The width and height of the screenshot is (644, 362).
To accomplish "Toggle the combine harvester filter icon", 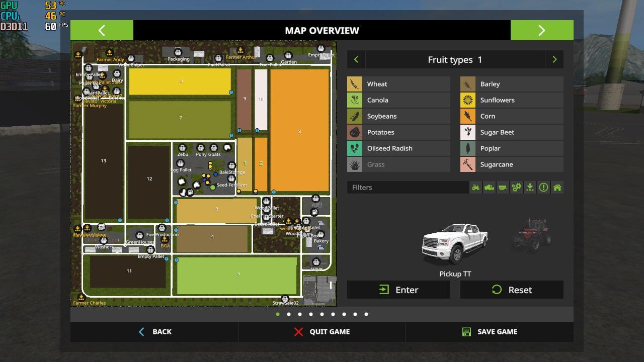I will pyautogui.click(x=489, y=188).
